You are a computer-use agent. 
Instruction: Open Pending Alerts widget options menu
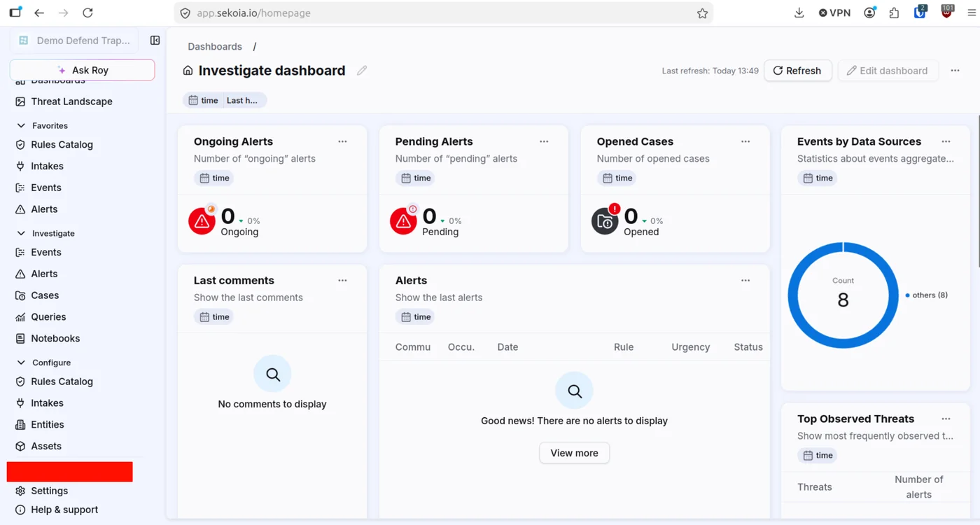click(x=544, y=141)
